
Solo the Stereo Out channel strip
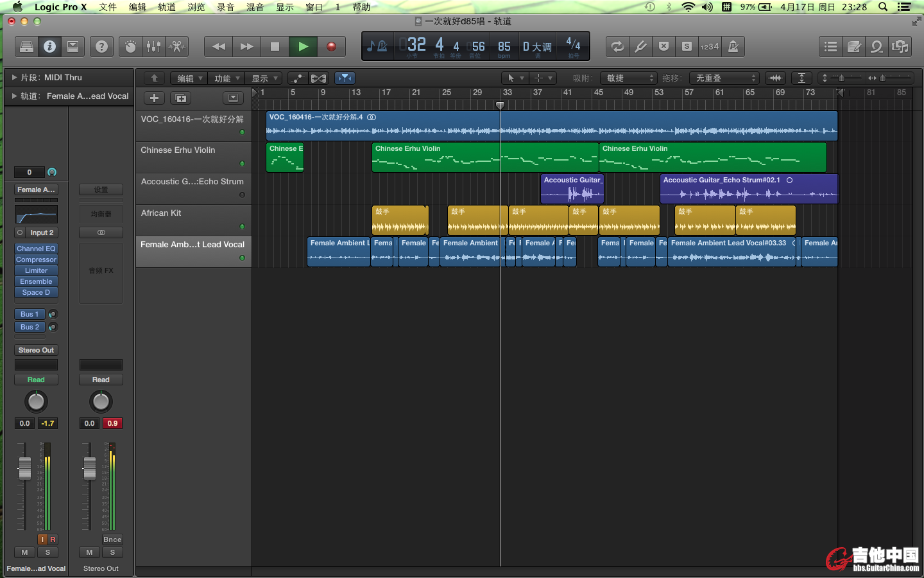[x=112, y=552]
